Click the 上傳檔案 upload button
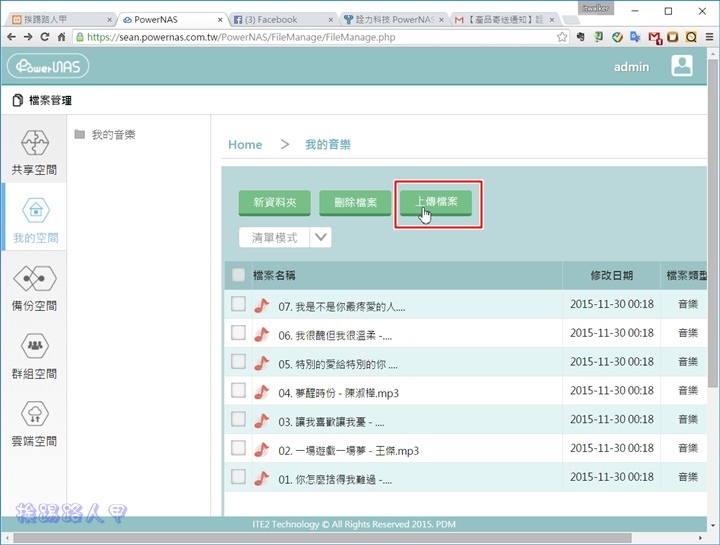This screenshot has height=545, width=720. 437,203
